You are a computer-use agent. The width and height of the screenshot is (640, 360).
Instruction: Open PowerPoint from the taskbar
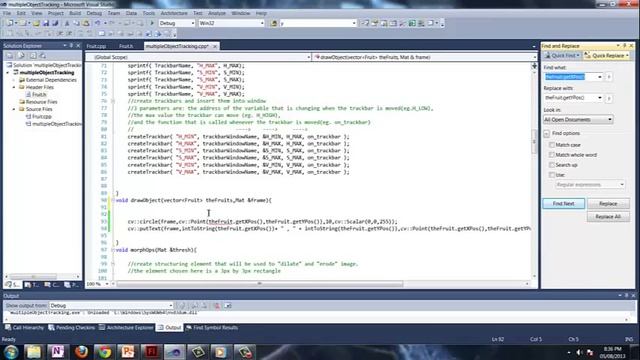click(128, 352)
